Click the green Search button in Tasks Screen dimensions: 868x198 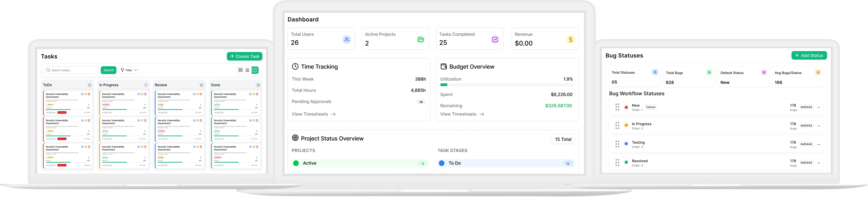(x=108, y=70)
